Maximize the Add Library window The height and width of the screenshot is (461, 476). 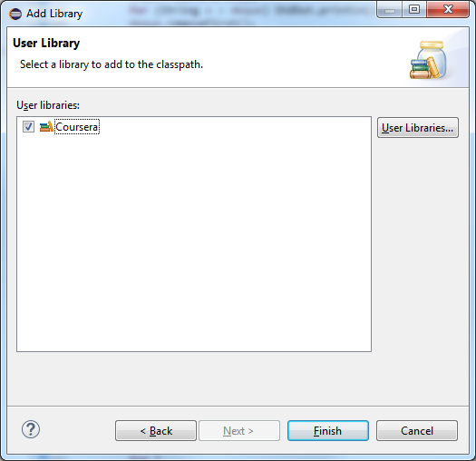414,10
